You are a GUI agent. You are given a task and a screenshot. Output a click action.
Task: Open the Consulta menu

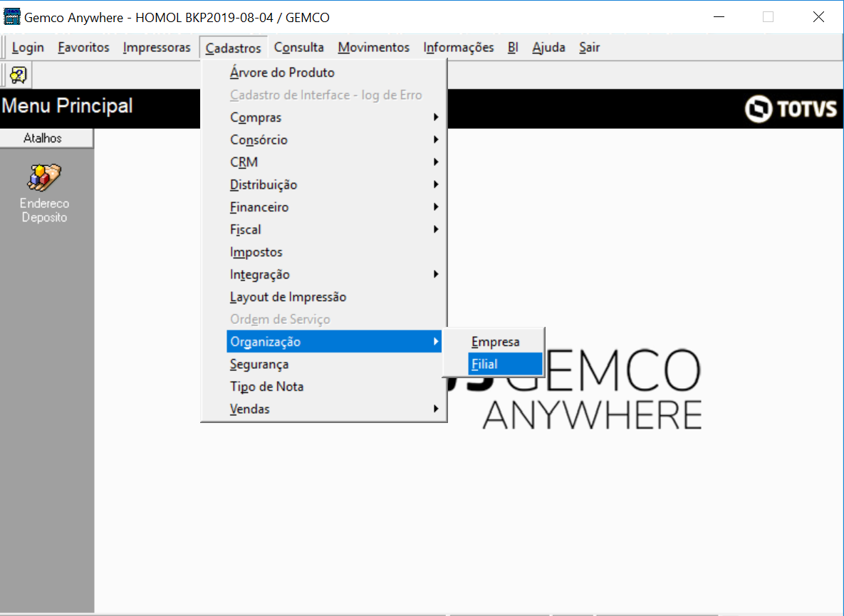tap(298, 47)
